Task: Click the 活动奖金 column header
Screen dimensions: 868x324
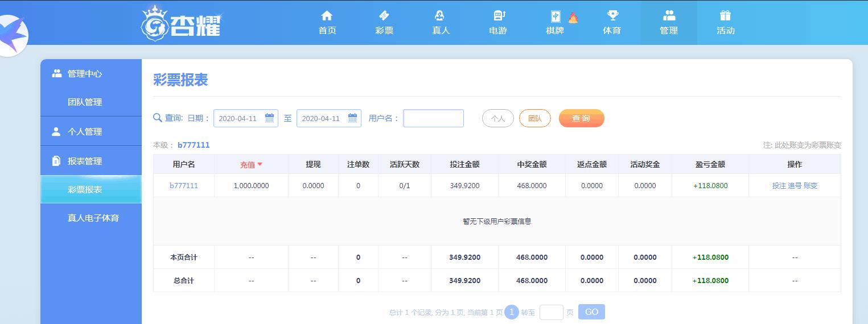Action: coord(645,164)
